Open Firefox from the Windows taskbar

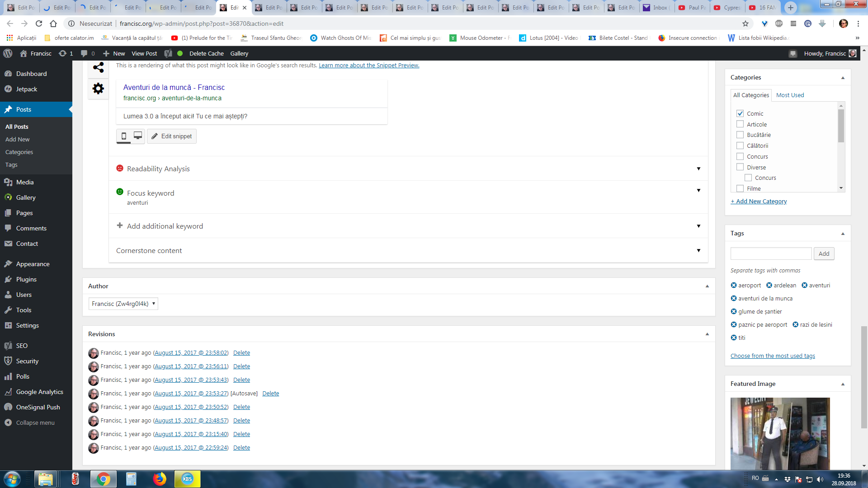tap(159, 479)
